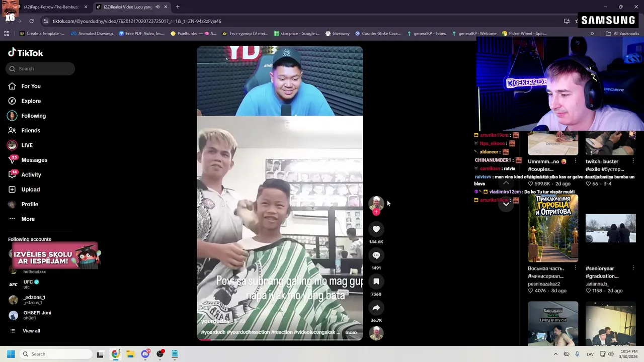Screen dimensions: 644x362
Task: Share the video using arrow icon
Action: 376,308
